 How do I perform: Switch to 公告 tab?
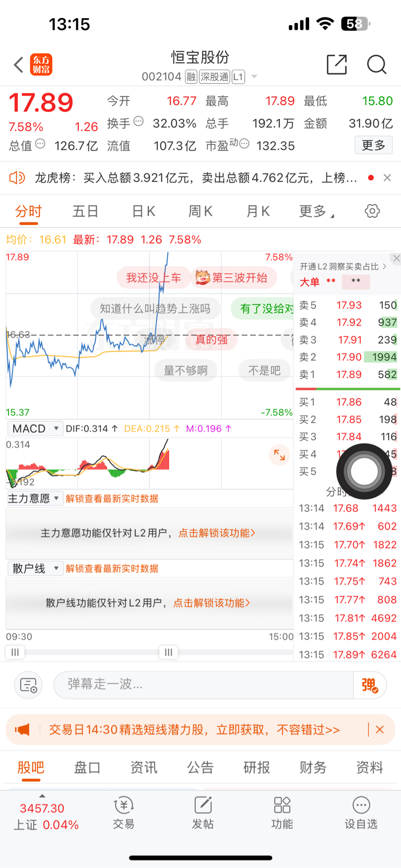200,768
